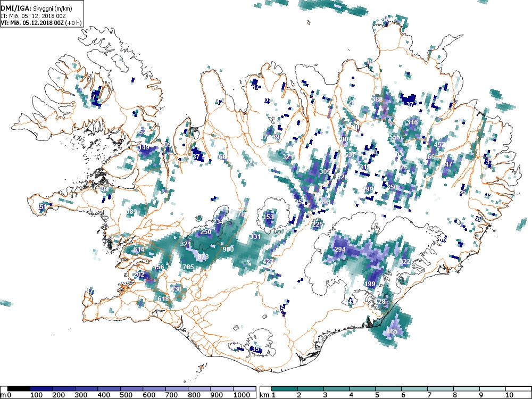The height and width of the screenshot is (399, 532).
Task: Click the '614' map value label
Action: 138,250
